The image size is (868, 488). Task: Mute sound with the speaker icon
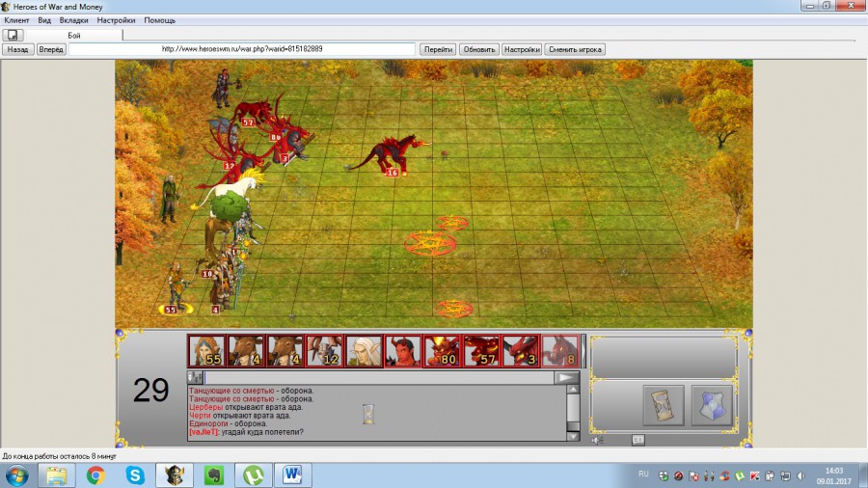pos(597,441)
